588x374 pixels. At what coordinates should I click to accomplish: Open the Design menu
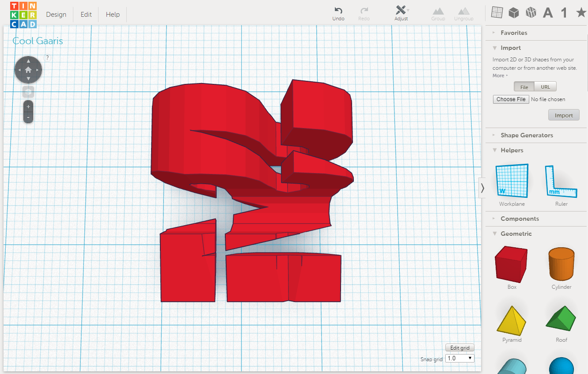pyautogui.click(x=56, y=14)
